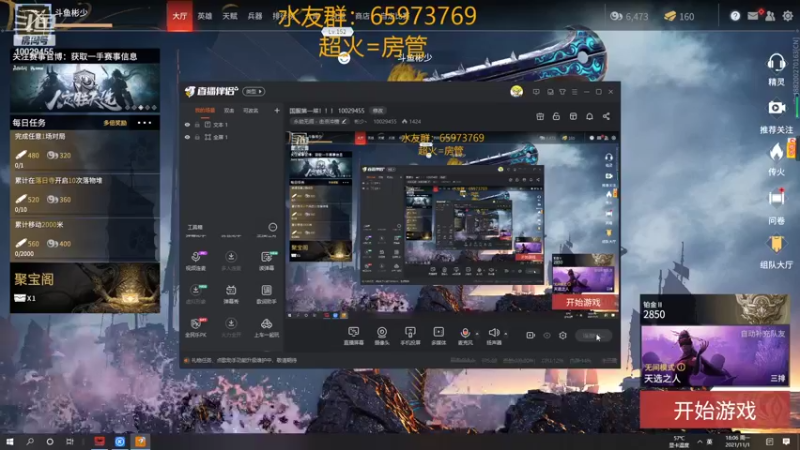Image resolution: width=800 pixels, height=450 pixels.
Task: Click 修改 beside the stream room title
Action: tap(378, 110)
